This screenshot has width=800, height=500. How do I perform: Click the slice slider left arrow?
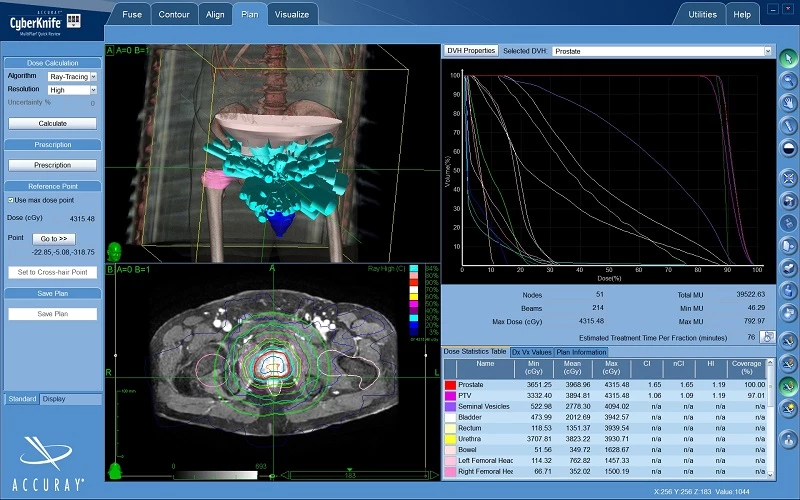[x=285, y=476]
